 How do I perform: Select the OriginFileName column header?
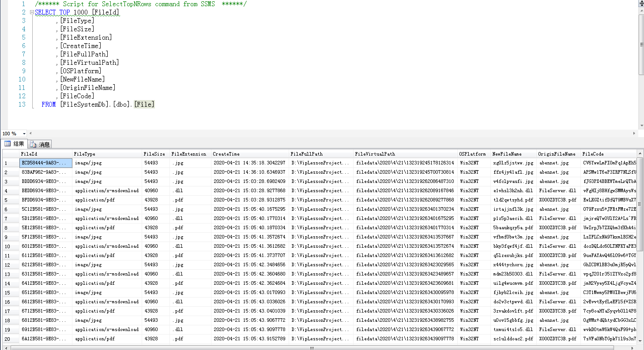pyautogui.click(x=558, y=154)
